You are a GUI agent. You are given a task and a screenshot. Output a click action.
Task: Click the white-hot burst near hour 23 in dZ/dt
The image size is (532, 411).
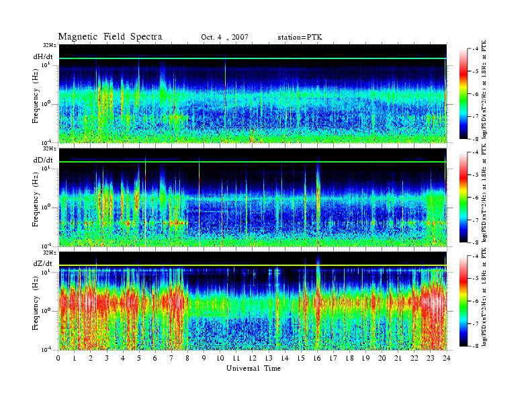pos(433,302)
